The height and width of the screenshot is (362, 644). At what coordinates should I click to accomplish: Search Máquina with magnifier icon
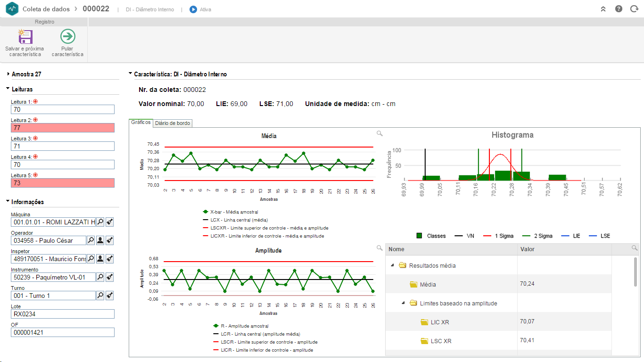pos(100,222)
